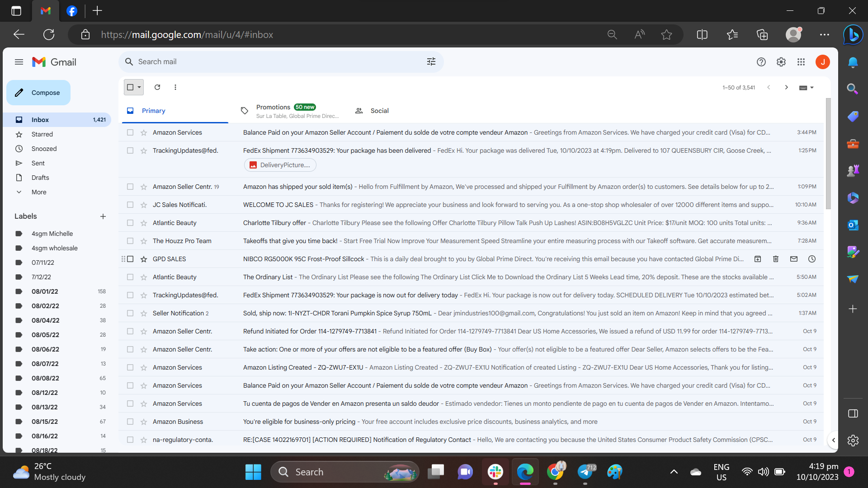The image size is (868, 488).
Task: Select checkbox for Seller Notification Torani email
Action: coord(130,313)
